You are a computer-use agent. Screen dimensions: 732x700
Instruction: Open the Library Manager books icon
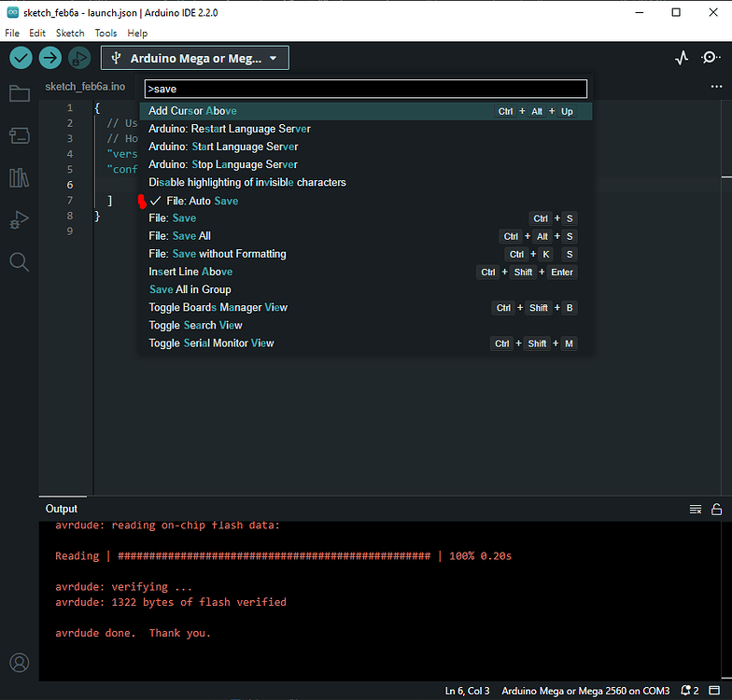pyautogui.click(x=19, y=177)
